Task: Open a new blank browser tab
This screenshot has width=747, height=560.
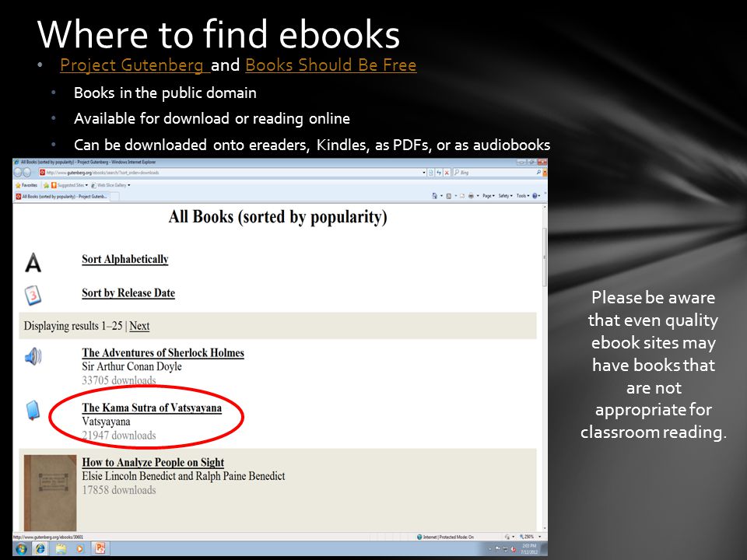Action: [x=114, y=196]
